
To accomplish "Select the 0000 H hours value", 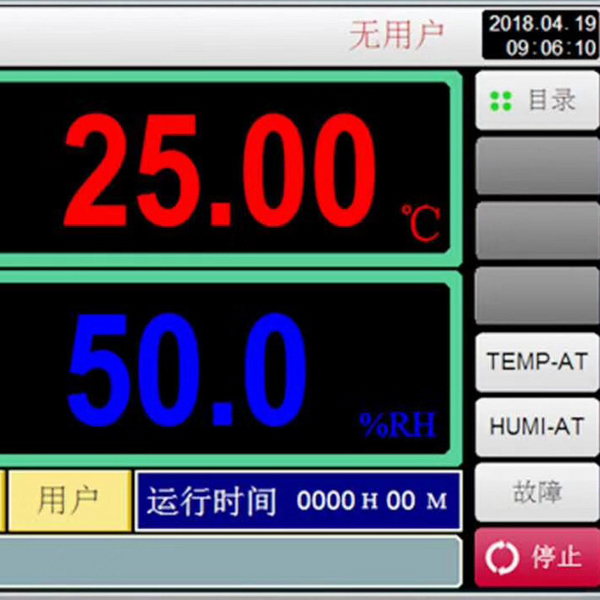I will pyautogui.click(x=336, y=501).
